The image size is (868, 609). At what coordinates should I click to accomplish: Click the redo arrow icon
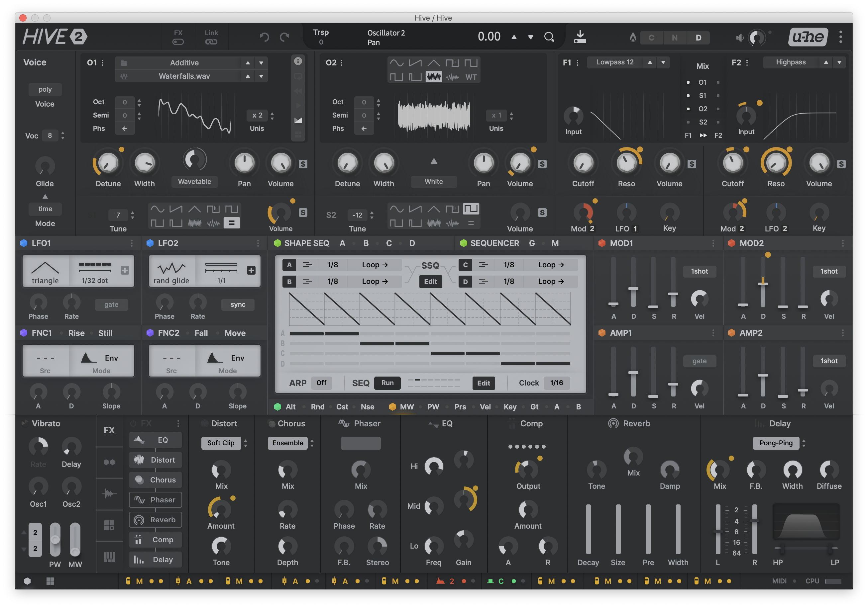(x=284, y=37)
